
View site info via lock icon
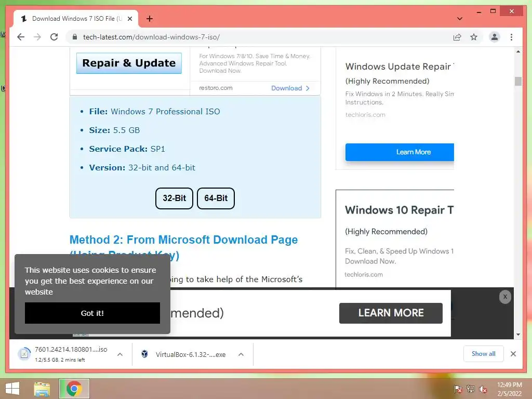(x=75, y=37)
